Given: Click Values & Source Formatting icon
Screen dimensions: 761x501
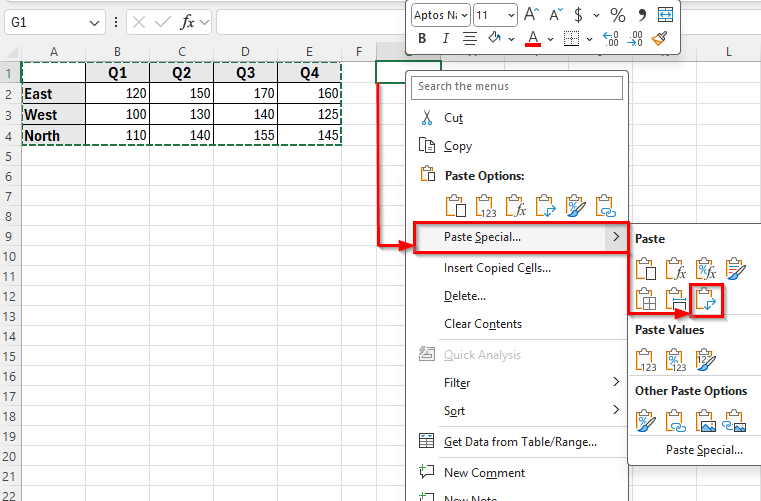Looking at the screenshot, I should pos(706,360).
